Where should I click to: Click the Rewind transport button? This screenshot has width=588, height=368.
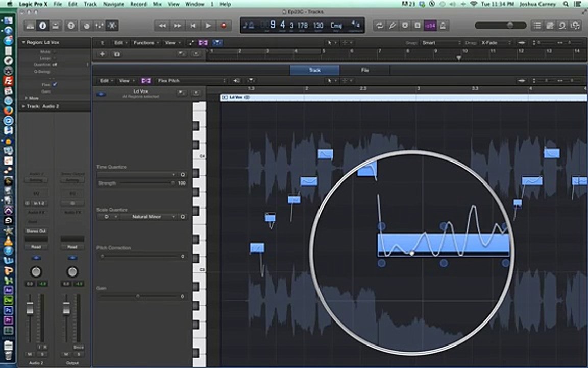162,26
